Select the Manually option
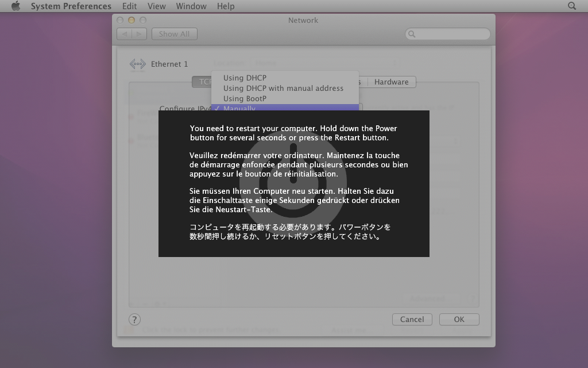Image resolution: width=588 pixels, height=368 pixels. pos(285,108)
